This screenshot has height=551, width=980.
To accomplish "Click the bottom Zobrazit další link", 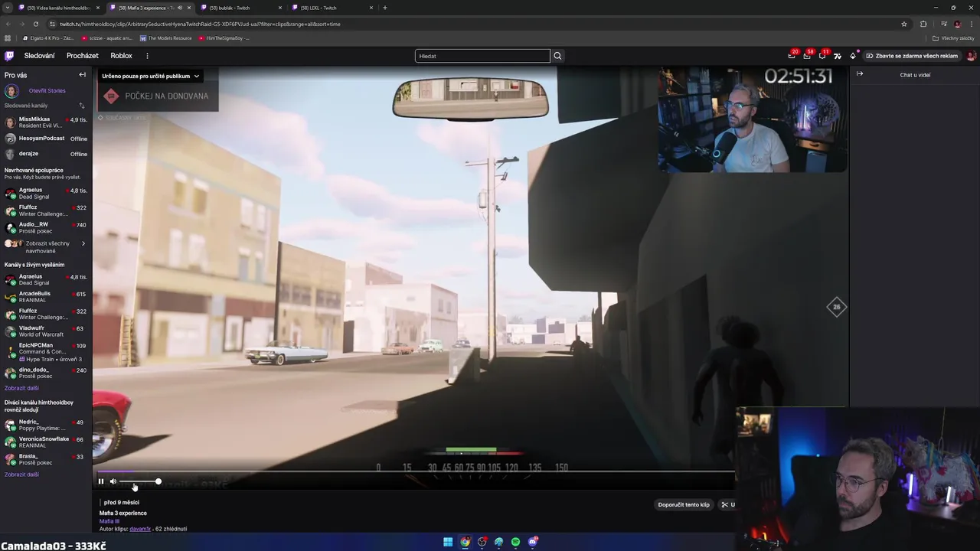I will (21, 474).
